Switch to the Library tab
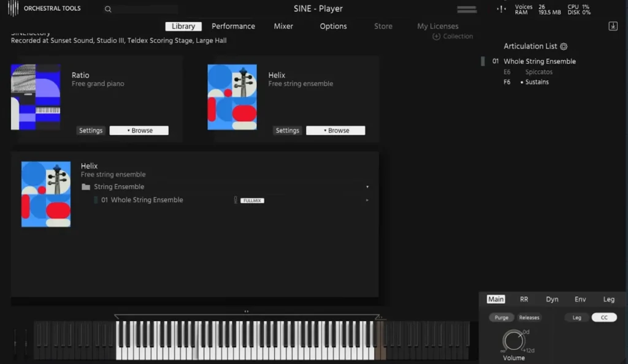628x364 pixels. pyautogui.click(x=183, y=26)
